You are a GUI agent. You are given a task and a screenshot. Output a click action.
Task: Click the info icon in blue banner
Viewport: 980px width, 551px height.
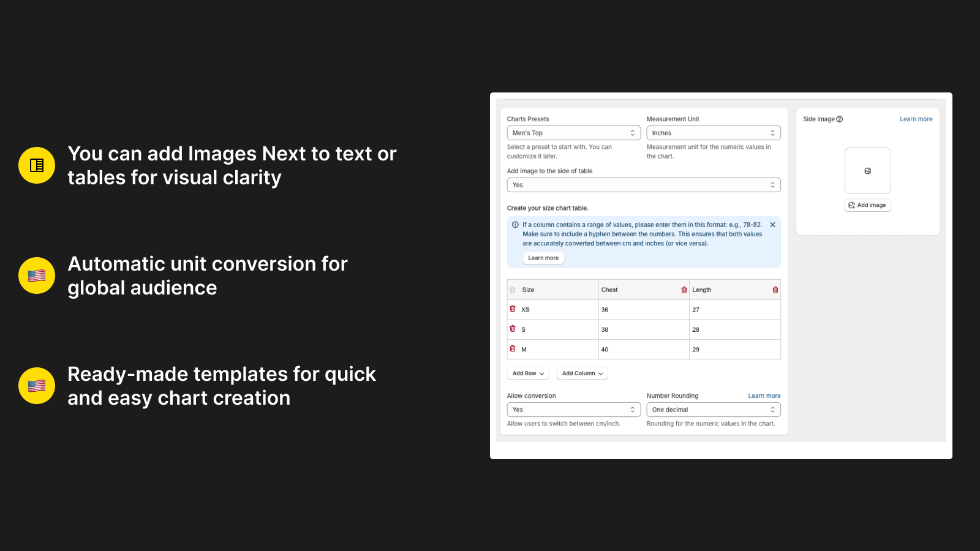pos(515,225)
